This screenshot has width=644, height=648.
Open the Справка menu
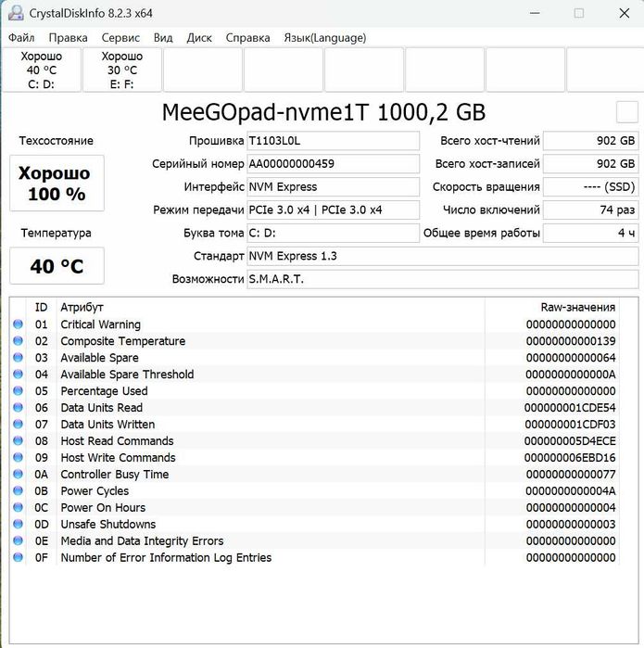(x=247, y=38)
